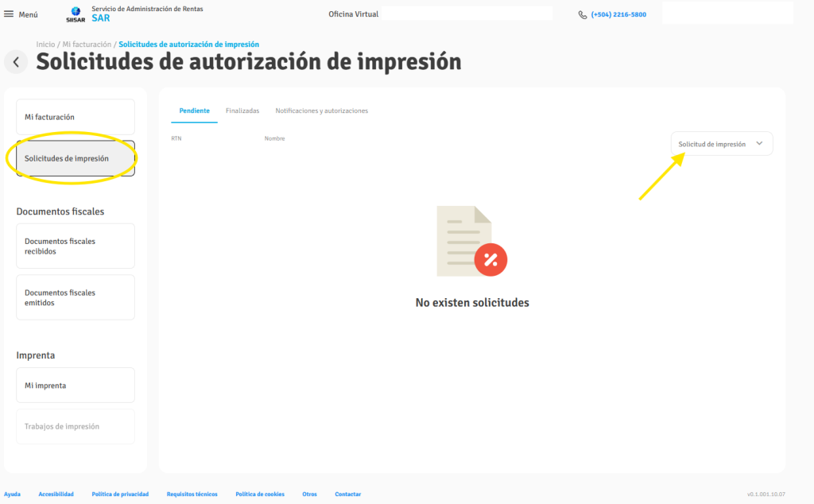Open Documentos fiscales emitidos
Viewport: 814px width, 504px height.
click(76, 297)
